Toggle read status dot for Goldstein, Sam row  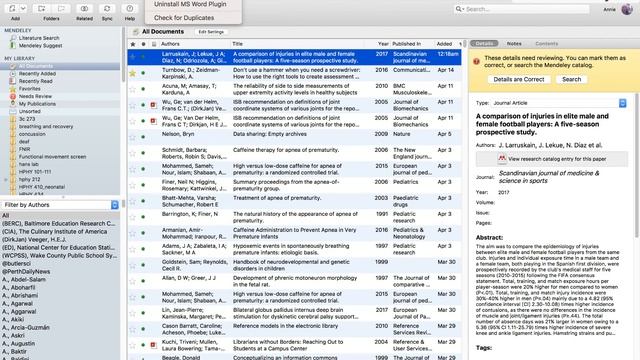143,265
